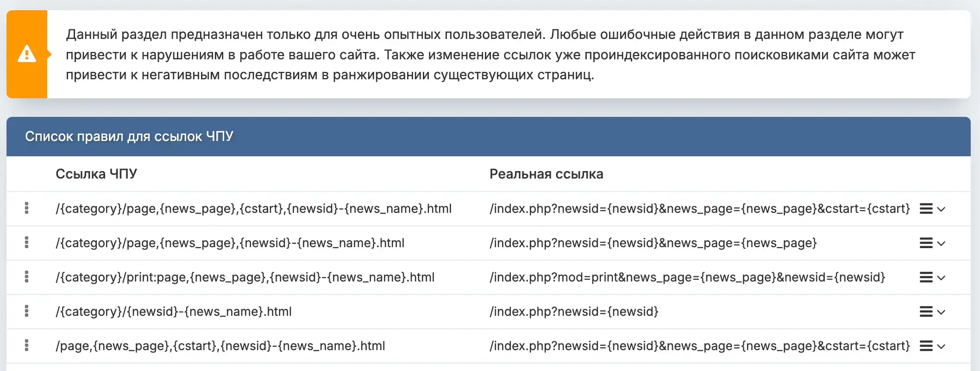Viewport: 980px width, 371px height.
Task: Click drag handle of /{category}/page,{news_page},{newsid} rule
Action: (x=26, y=243)
